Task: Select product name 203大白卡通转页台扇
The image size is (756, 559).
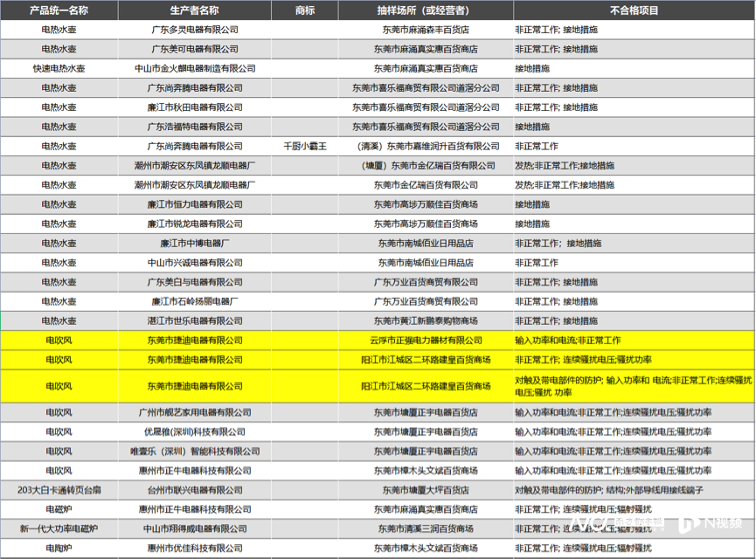Action: tap(59, 490)
